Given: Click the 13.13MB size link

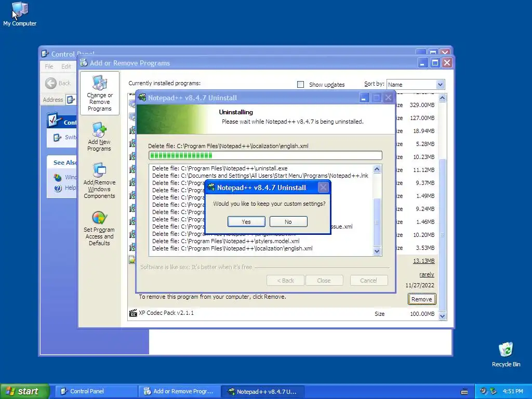Looking at the screenshot, I should coord(423,261).
